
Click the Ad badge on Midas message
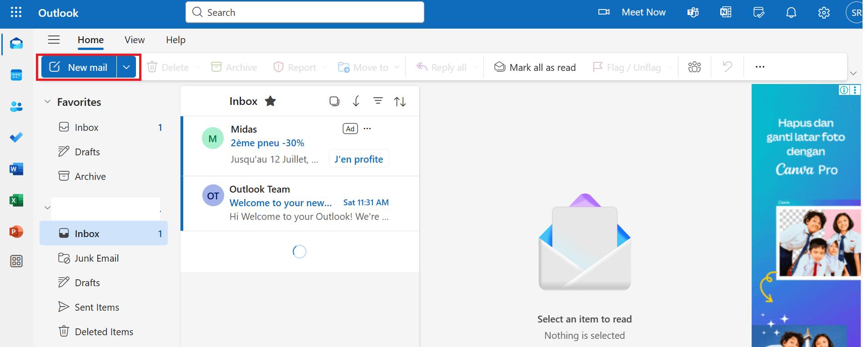click(x=350, y=129)
